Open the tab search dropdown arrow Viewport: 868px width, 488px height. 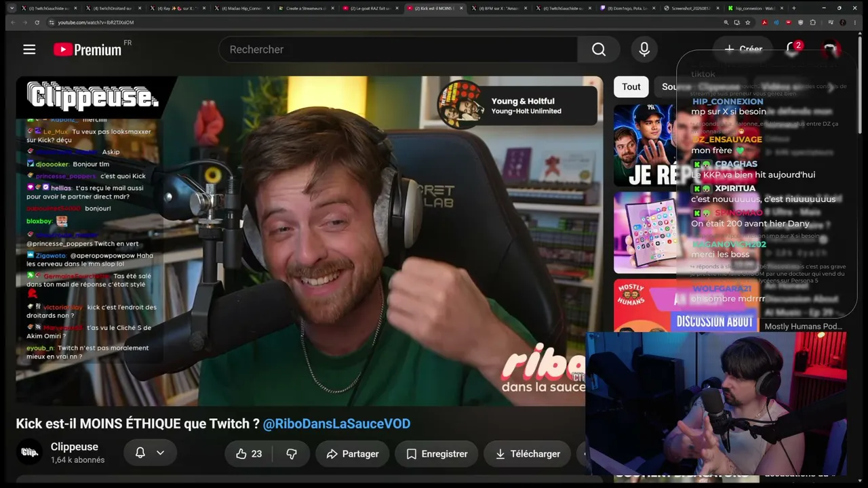coord(12,8)
